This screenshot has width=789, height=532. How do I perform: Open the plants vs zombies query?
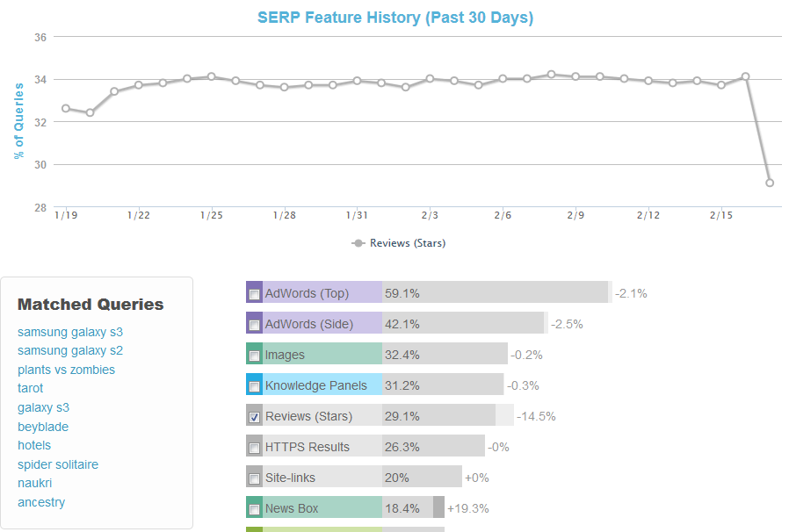click(x=65, y=370)
